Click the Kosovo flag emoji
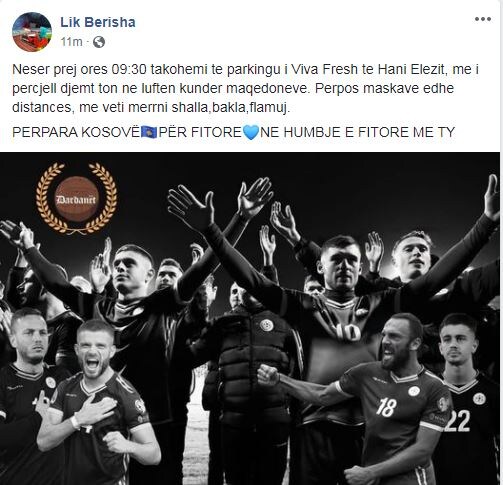This screenshot has height=485, width=503. 149,132
